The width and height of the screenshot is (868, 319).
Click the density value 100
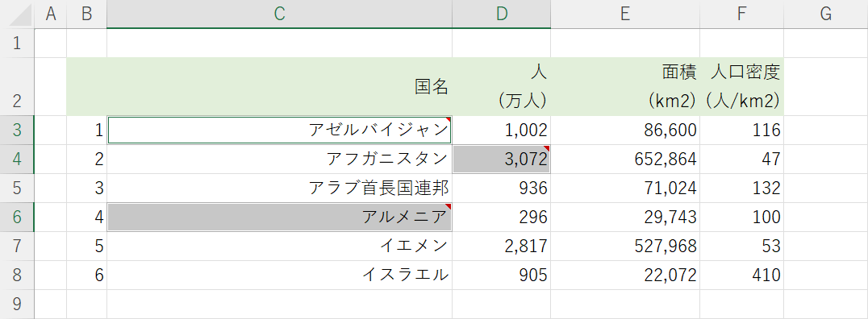tap(742, 217)
